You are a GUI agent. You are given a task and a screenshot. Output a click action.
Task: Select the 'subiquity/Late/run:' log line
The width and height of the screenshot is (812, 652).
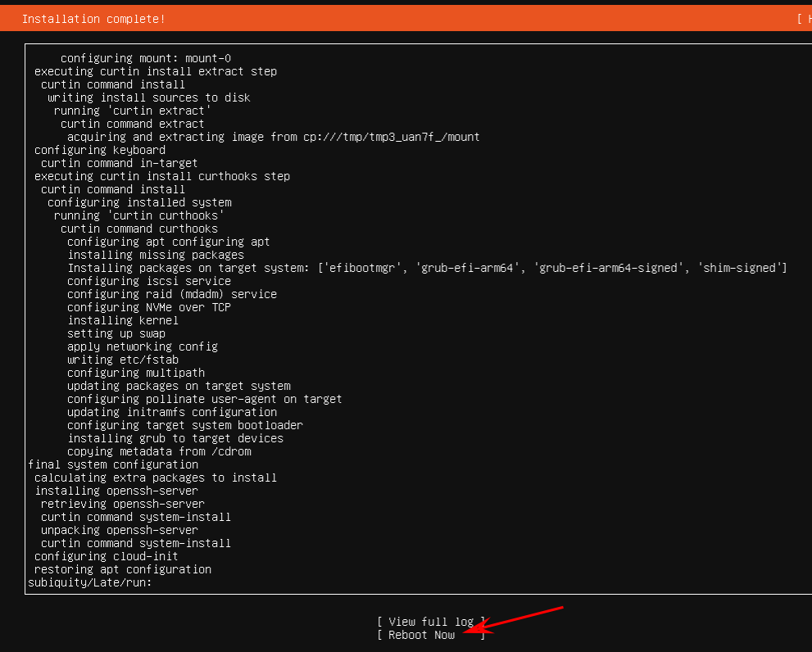click(90, 582)
